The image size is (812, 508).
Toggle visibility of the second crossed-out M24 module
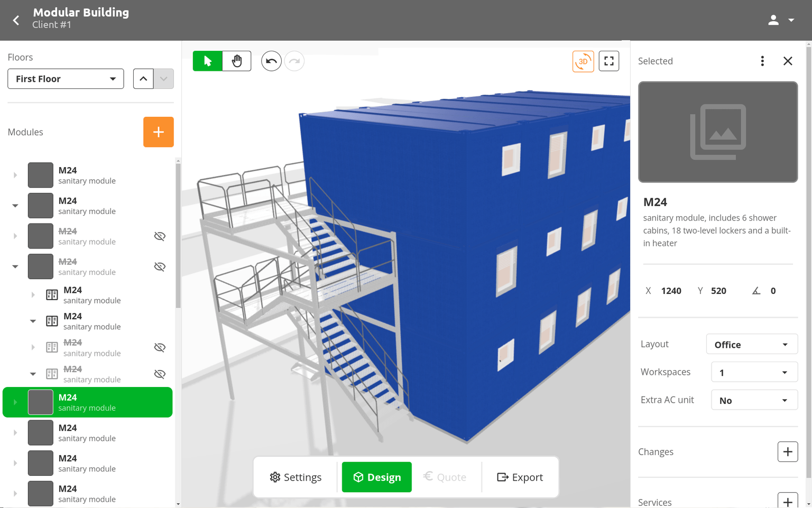[x=160, y=266]
